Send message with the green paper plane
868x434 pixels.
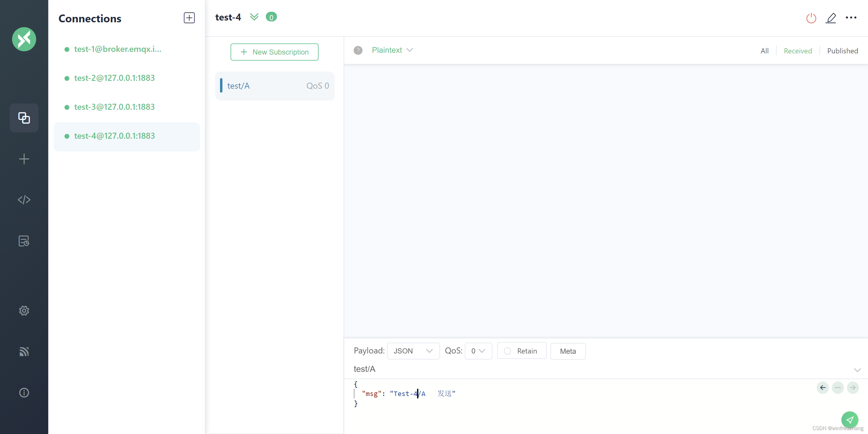tap(850, 420)
